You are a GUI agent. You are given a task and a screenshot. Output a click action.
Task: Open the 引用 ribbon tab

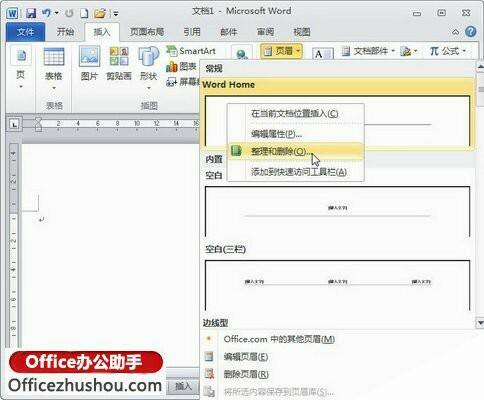192,32
